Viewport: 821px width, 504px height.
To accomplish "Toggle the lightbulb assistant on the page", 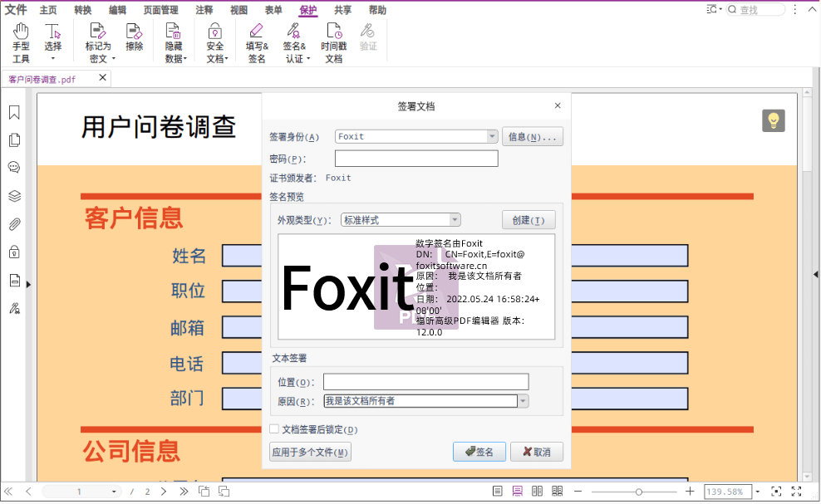I will click(773, 120).
